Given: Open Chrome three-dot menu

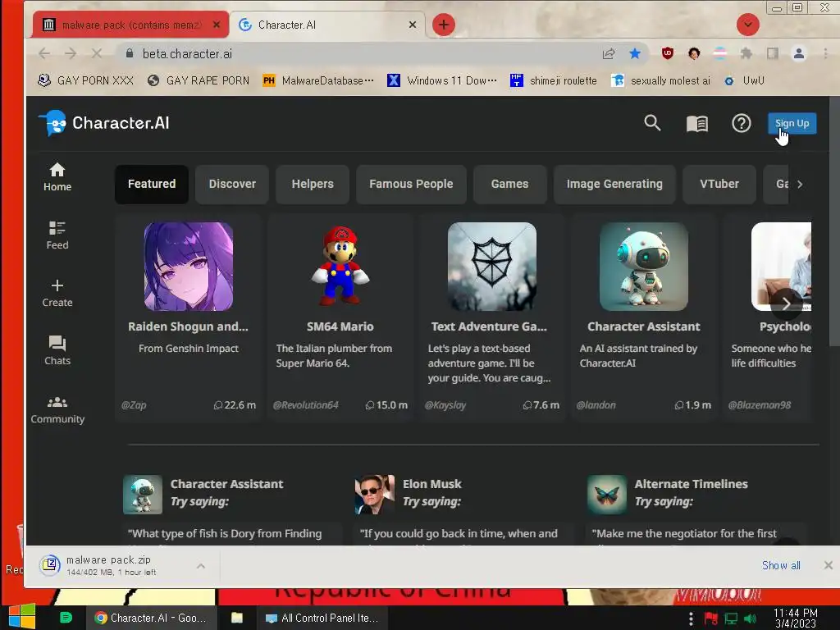Looking at the screenshot, I should click(x=825, y=53).
